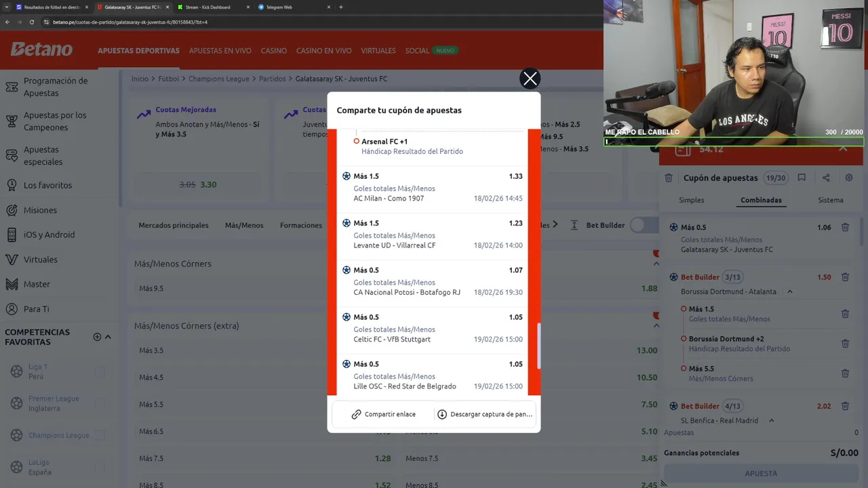The image size is (868, 488).
Task: Open Apuestas especiales sidebar item
Action: 43,156
